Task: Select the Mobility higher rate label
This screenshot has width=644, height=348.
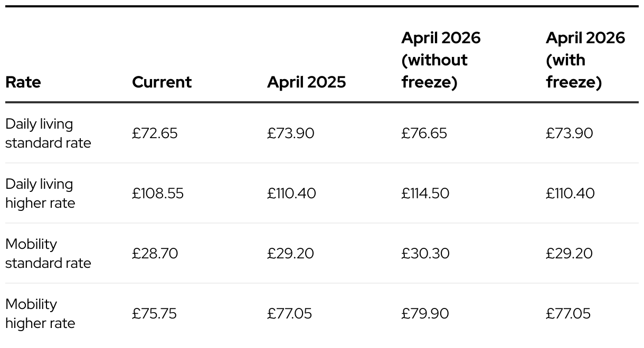Action: pyautogui.click(x=40, y=314)
